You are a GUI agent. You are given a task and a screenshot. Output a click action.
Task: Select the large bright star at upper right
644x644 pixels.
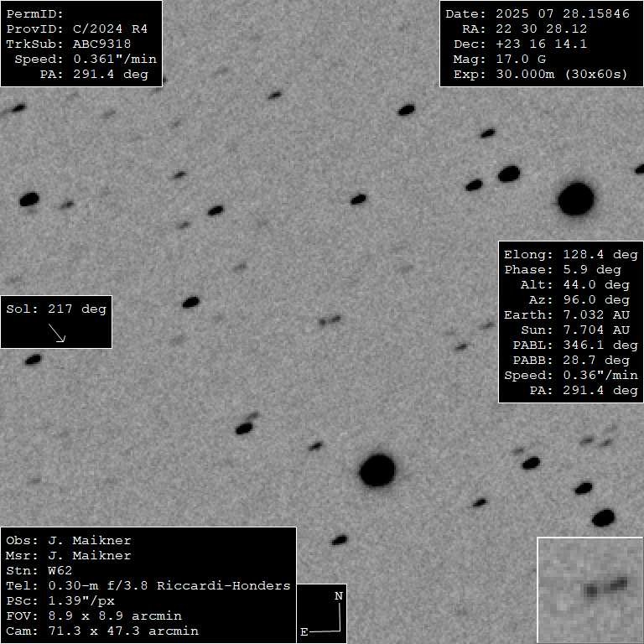(576, 200)
